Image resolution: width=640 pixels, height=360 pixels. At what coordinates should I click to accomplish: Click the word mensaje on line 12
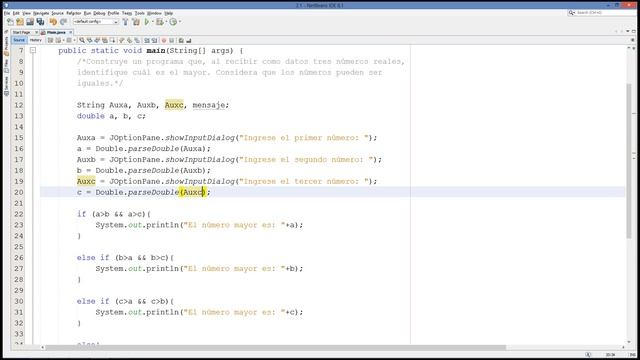pyautogui.click(x=209, y=105)
